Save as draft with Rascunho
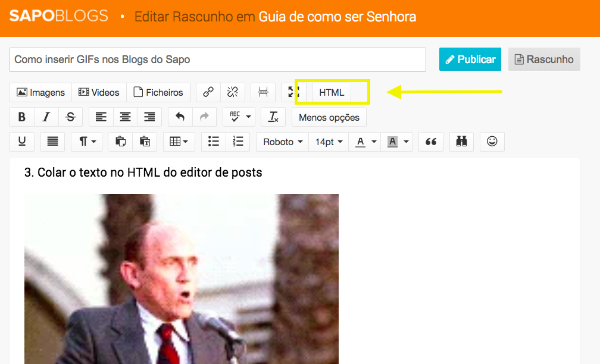 (543, 59)
